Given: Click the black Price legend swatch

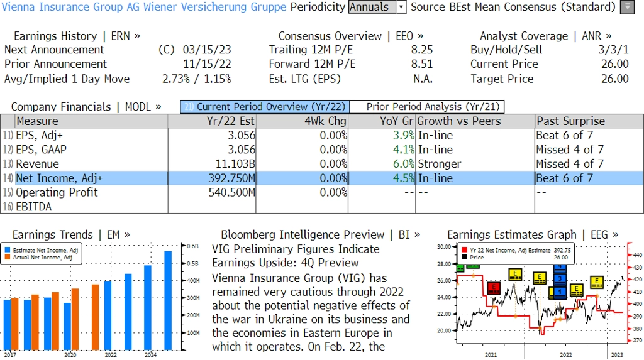Looking at the screenshot, I should [465, 257].
